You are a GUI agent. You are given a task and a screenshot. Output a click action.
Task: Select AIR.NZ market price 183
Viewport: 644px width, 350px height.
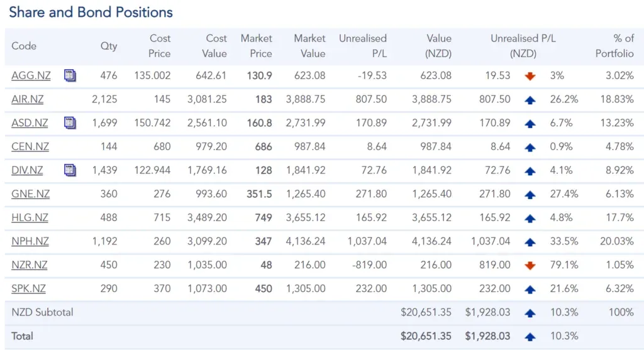point(264,99)
